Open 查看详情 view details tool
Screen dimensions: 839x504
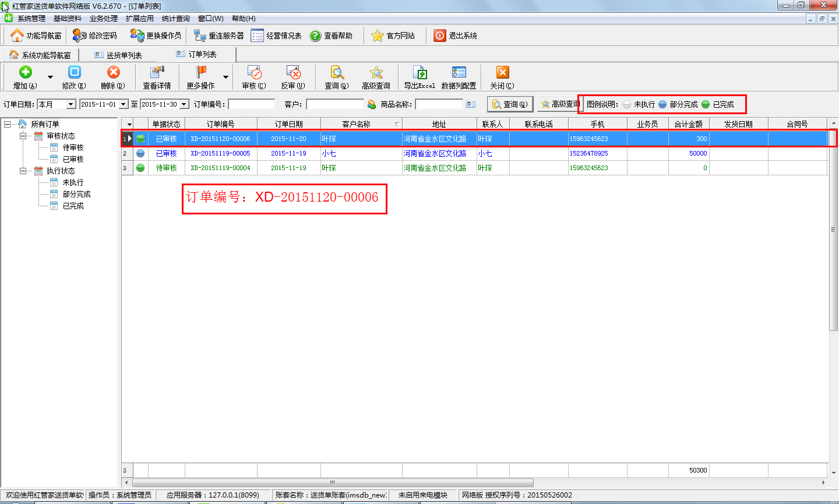[157, 72]
